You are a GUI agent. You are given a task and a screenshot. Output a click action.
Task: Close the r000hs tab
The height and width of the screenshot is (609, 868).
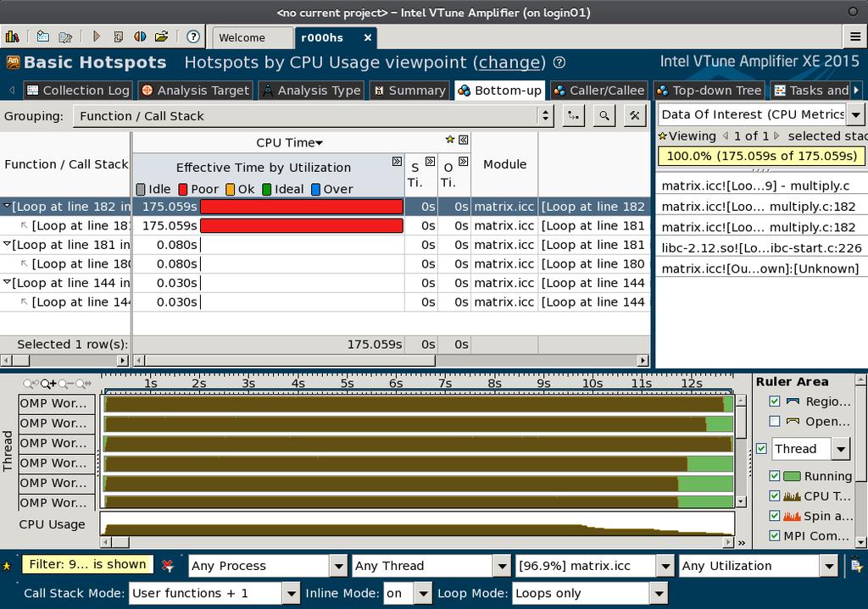pos(368,37)
